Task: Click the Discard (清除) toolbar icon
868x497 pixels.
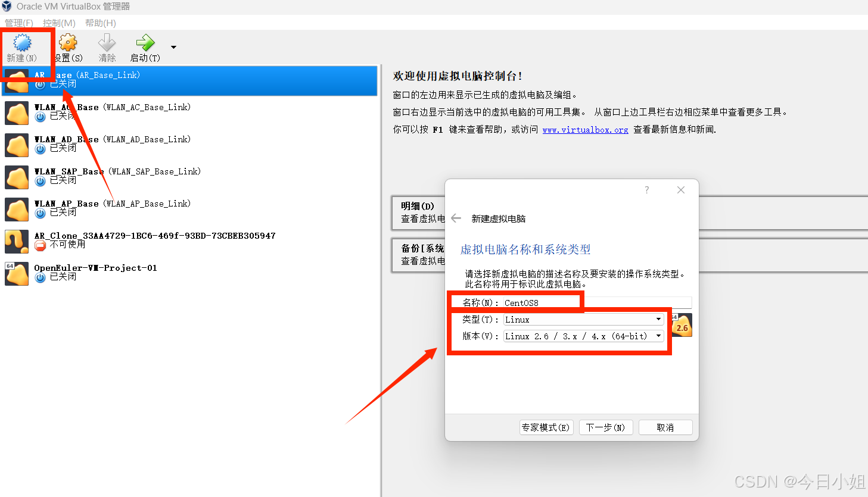Action: 107,43
